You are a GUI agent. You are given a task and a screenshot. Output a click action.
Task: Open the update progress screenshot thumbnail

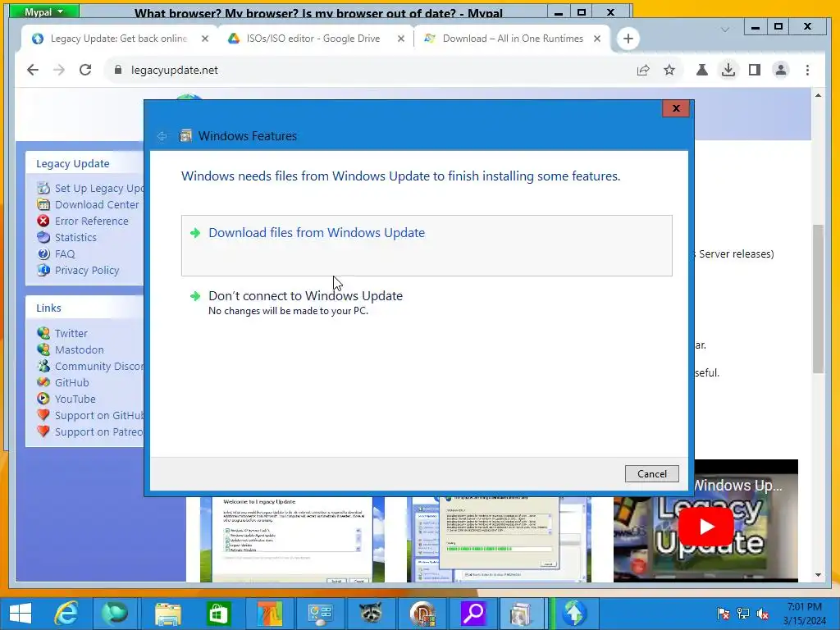(499, 539)
